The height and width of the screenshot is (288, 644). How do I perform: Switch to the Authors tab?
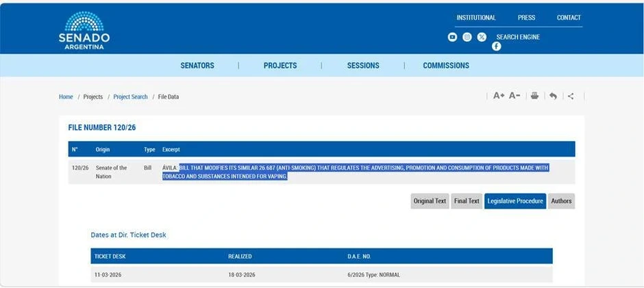[x=561, y=201]
